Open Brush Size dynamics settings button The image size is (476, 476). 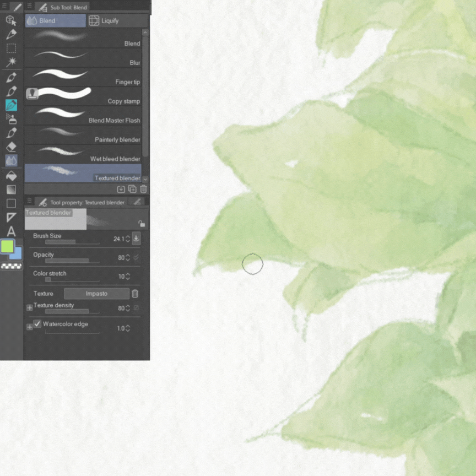coord(136,239)
